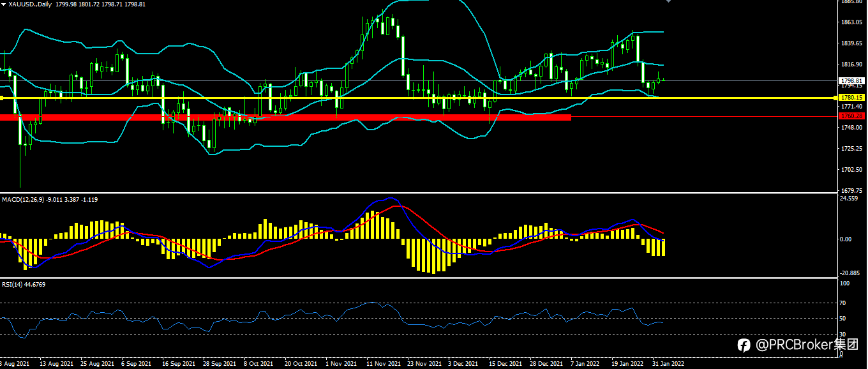Click the white 1798.81 current price tag
This screenshot has height=369, width=868.
851,80
